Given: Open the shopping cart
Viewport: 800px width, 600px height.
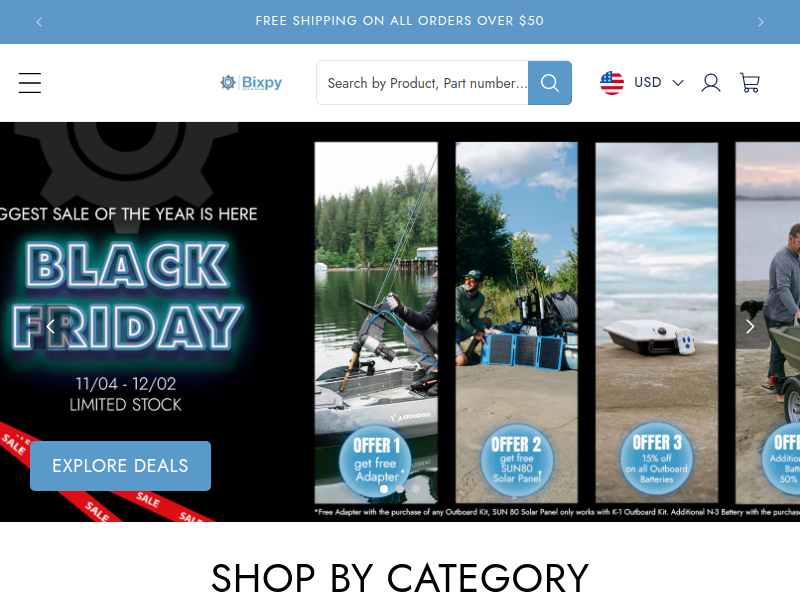Looking at the screenshot, I should coord(749,83).
